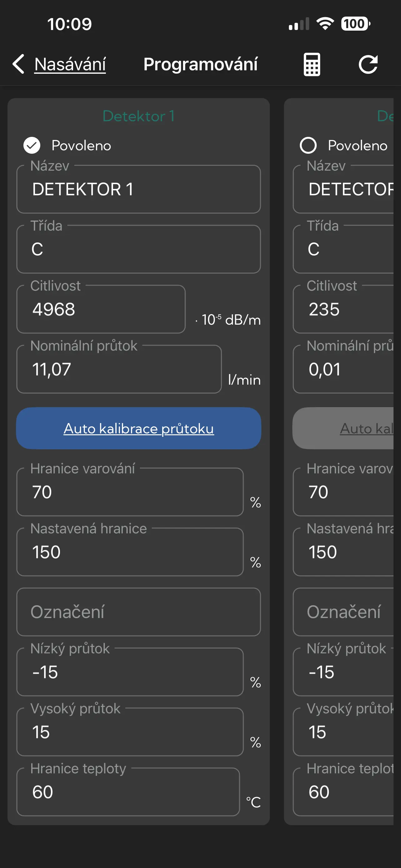Edit Citlivost field with value 4968
The height and width of the screenshot is (868, 401).
coord(101,309)
